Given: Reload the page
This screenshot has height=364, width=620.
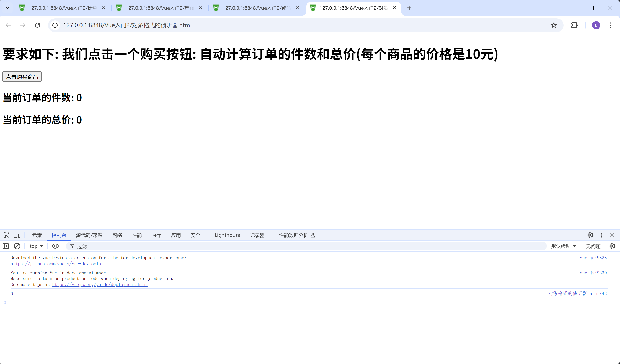Looking at the screenshot, I should click(x=37, y=25).
